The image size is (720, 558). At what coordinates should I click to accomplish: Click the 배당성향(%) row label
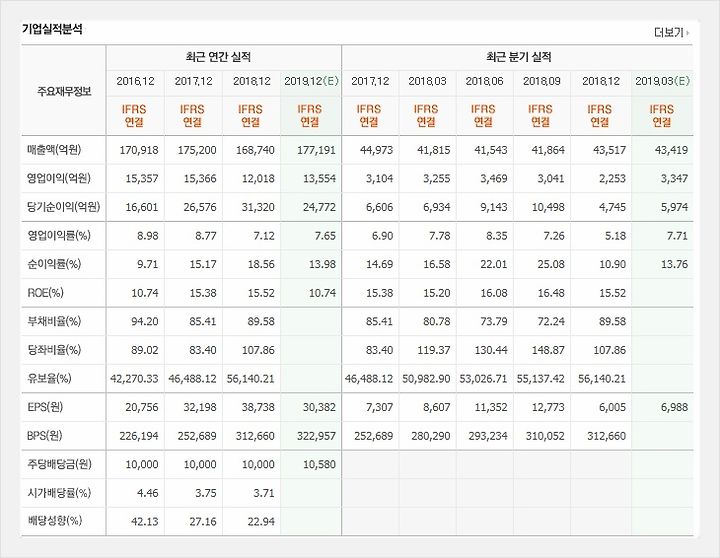(55, 521)
